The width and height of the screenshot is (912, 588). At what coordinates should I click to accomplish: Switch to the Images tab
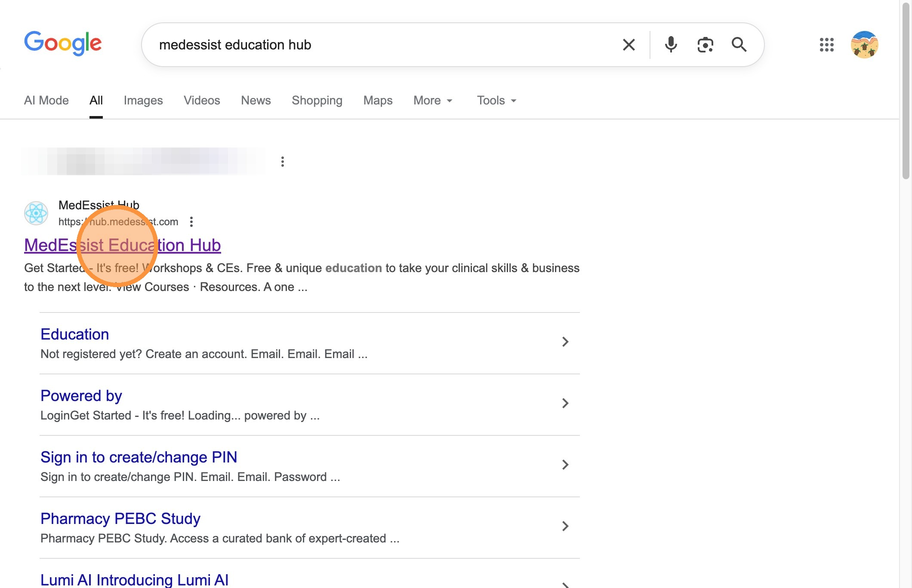tap(143, 101)
